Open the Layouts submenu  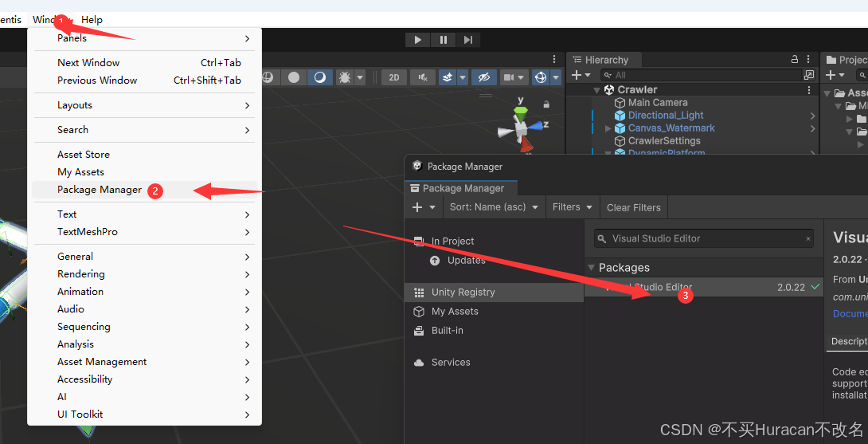[144, 105]
